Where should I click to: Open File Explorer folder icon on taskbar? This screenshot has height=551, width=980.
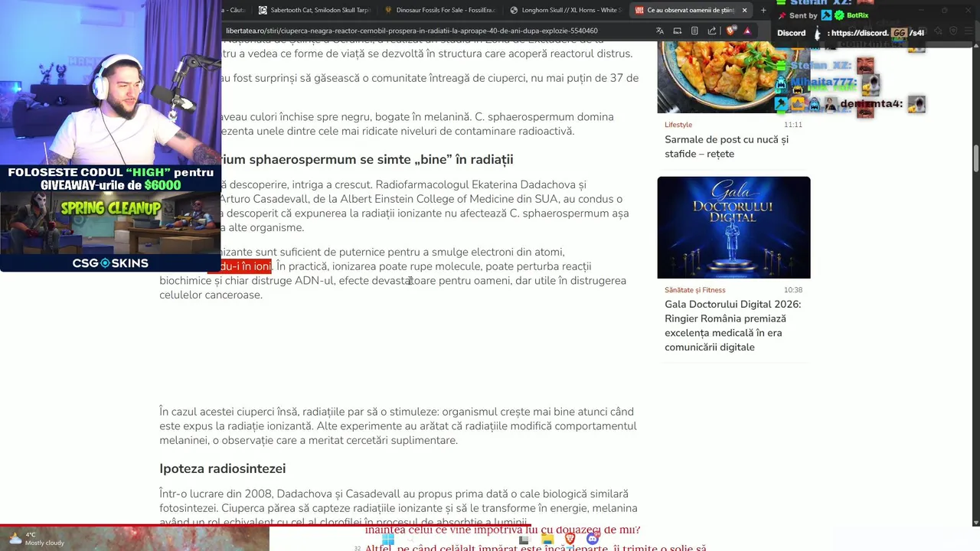[547, 540]
